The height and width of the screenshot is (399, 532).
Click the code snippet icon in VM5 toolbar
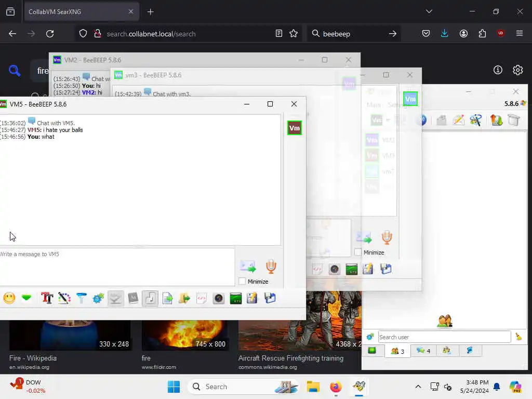(x=202, y=298)
